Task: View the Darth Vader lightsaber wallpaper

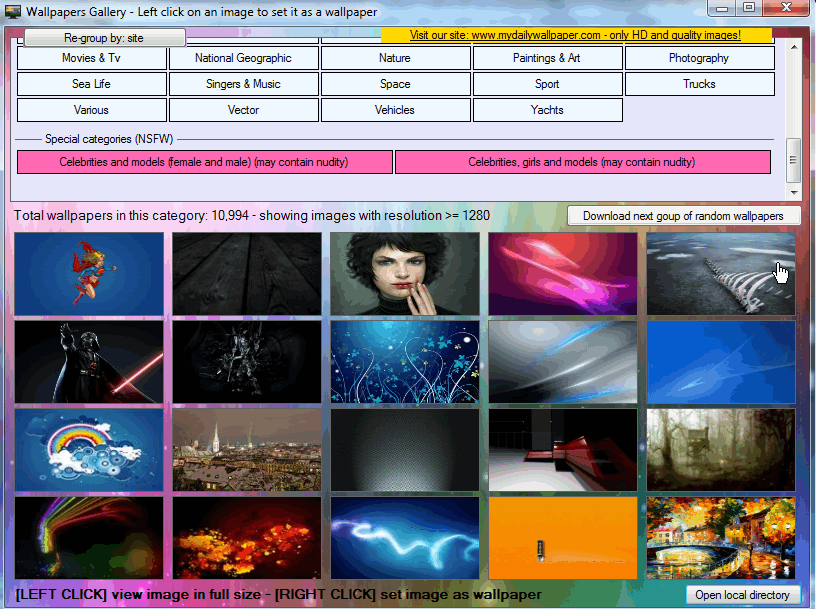Action: point(89,362)
